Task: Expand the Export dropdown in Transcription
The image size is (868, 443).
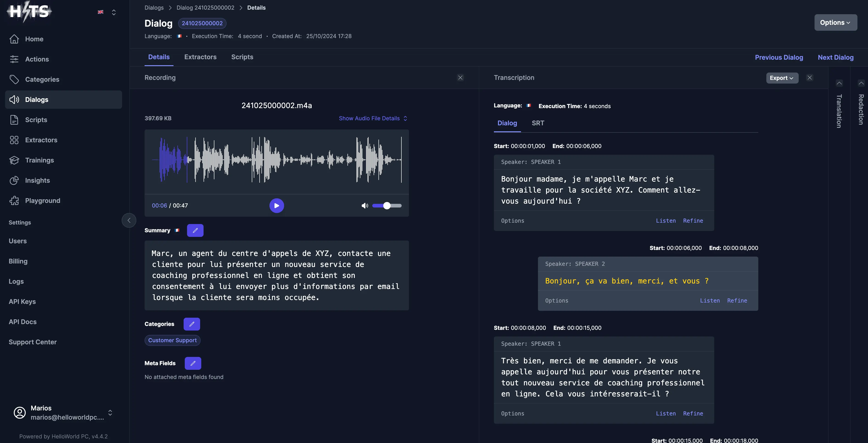Action: (781, 77)
